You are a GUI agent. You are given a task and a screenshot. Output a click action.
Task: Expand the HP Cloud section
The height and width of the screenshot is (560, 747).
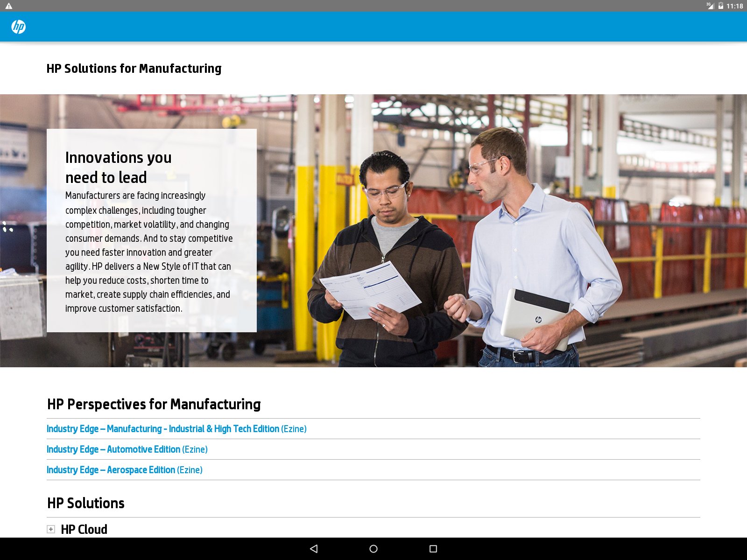coord(84,529)
